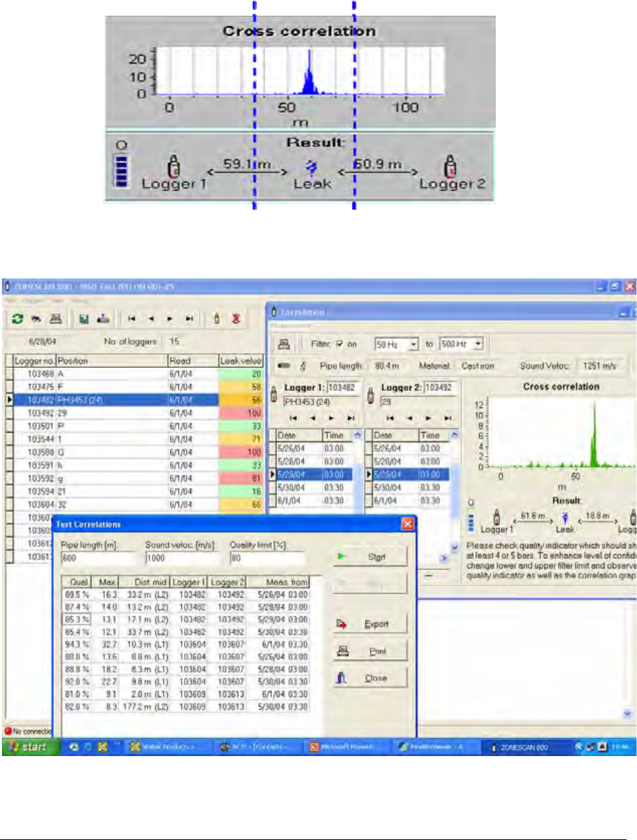637x840 pixels.
Task: Click the Sound veloc. field showing 1000
Action: point(182,559)
